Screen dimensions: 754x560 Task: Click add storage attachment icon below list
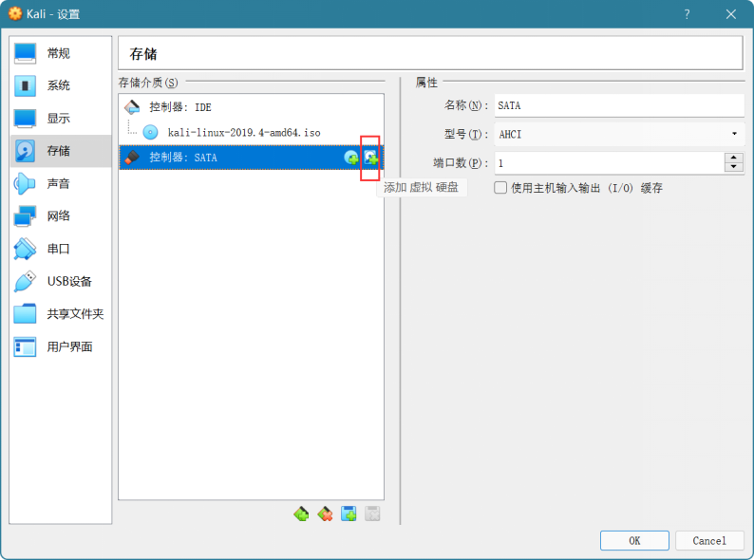pos(349,513)
